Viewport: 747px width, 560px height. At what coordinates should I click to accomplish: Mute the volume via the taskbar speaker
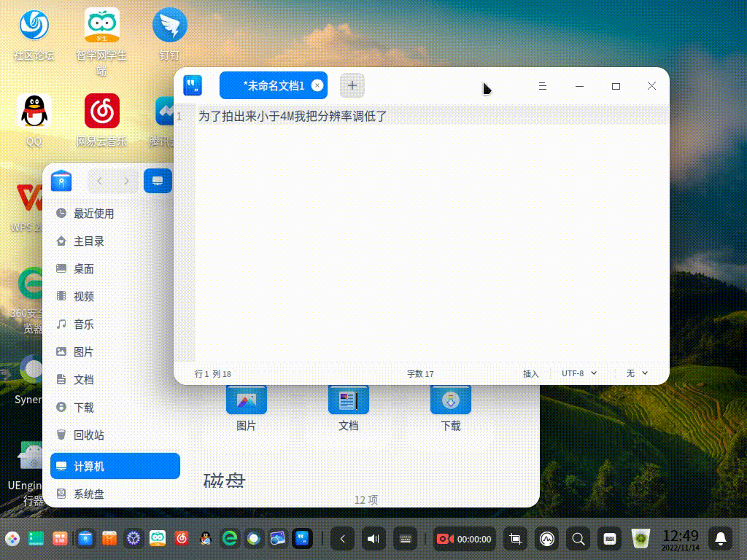(373, 540)
